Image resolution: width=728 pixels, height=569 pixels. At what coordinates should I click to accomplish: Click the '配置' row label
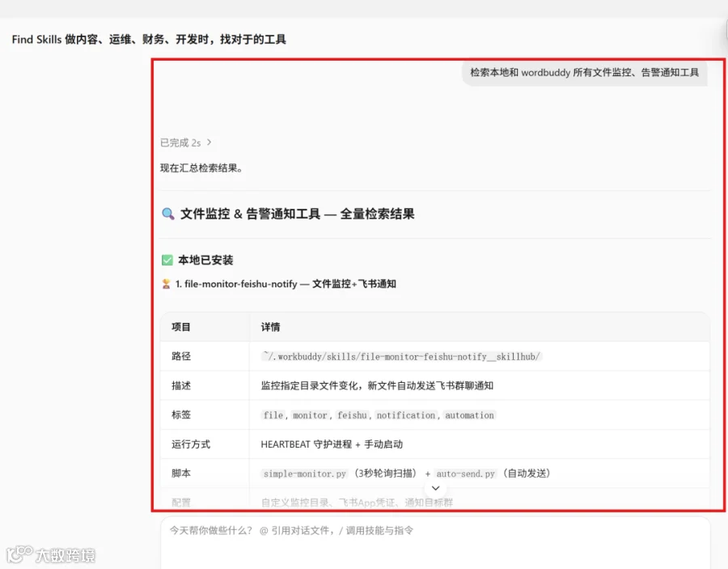point(181,502)
